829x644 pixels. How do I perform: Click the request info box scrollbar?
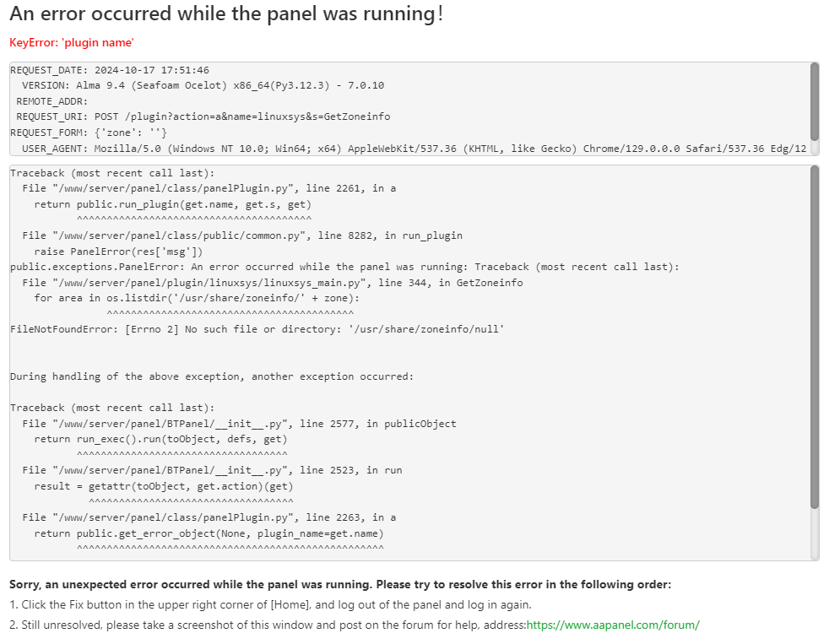coord(814,100)
